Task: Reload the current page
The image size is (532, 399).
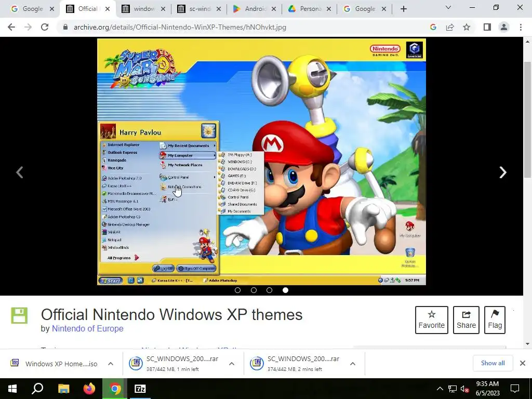Action: [45, 27]
